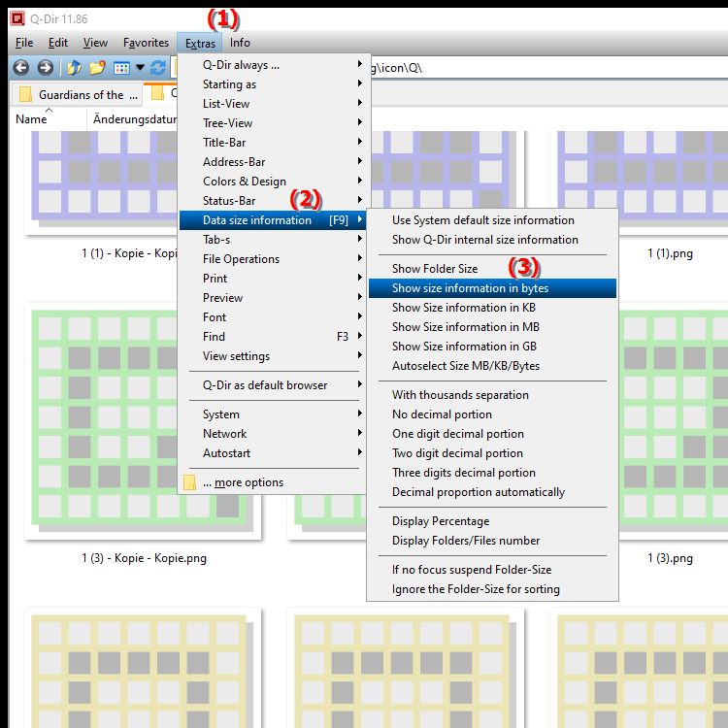This screenshot has width=728, height=728.
Task: Toggle Ignore the Folder-Size for sorting
Action: click(x=492, y=589)
